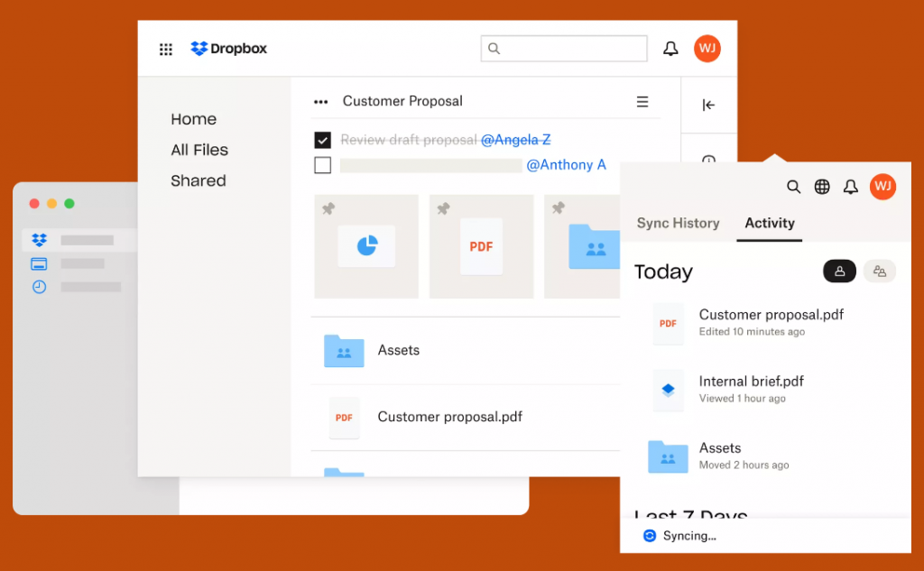Screen dimensions: 924x571
Task: Open the hamburger list menu
Action: (x=642, y=101)
